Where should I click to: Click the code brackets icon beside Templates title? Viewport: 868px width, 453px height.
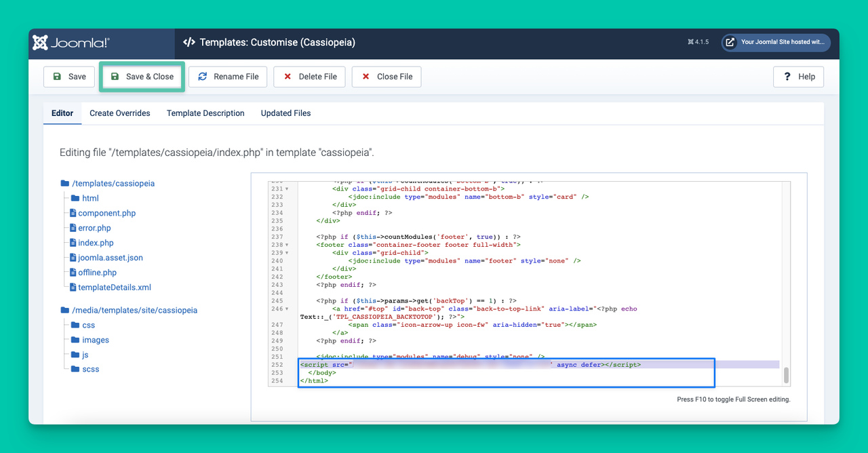point(189,42)
